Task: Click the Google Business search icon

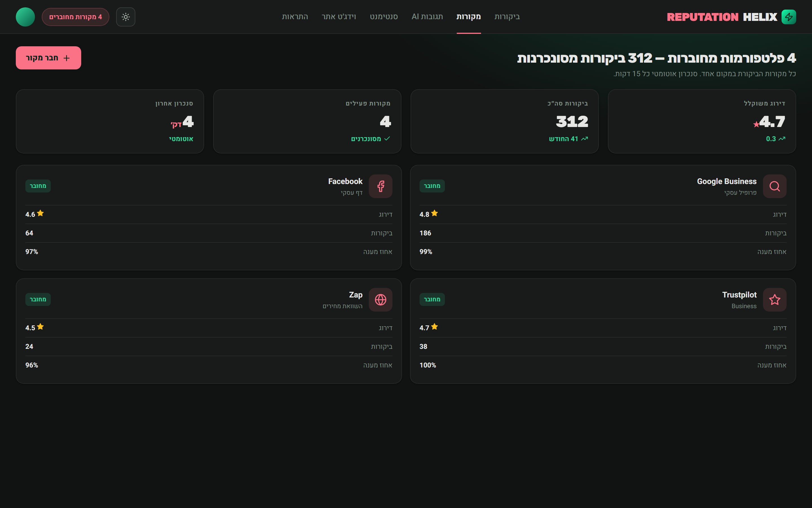Action: (775, 186)
